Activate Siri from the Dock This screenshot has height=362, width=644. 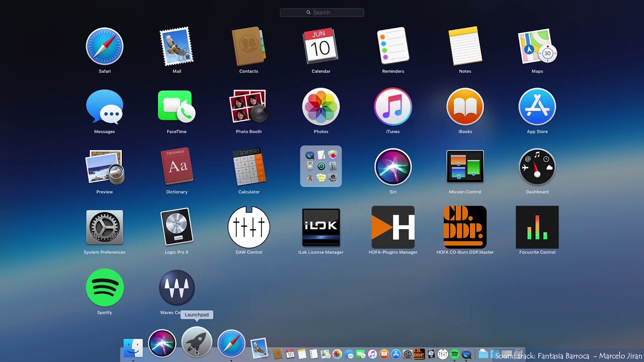(x=162, y=344)
